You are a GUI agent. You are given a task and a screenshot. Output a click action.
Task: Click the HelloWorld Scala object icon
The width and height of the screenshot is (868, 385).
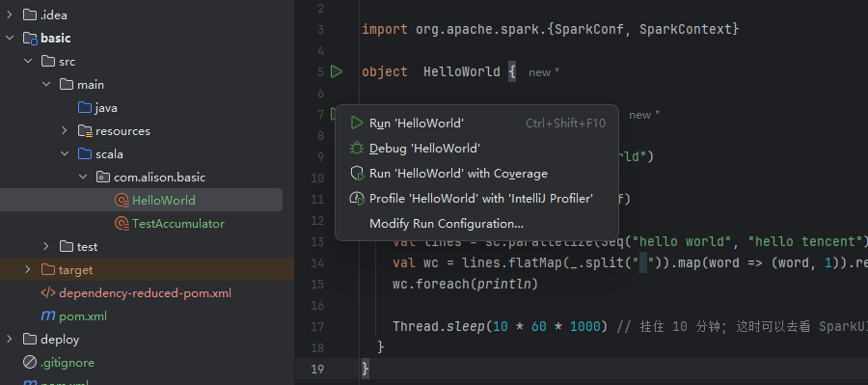122,200
